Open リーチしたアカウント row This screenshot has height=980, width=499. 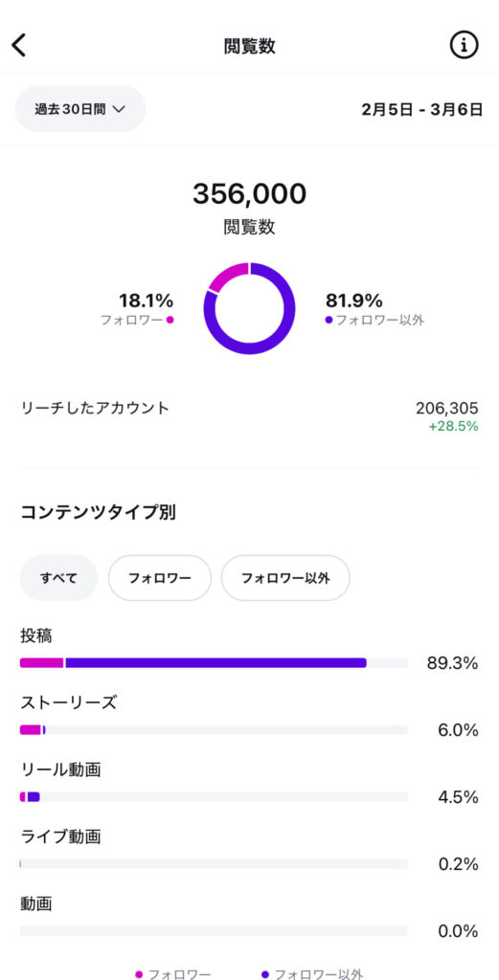pyautogui.click(x=249, y=417)
